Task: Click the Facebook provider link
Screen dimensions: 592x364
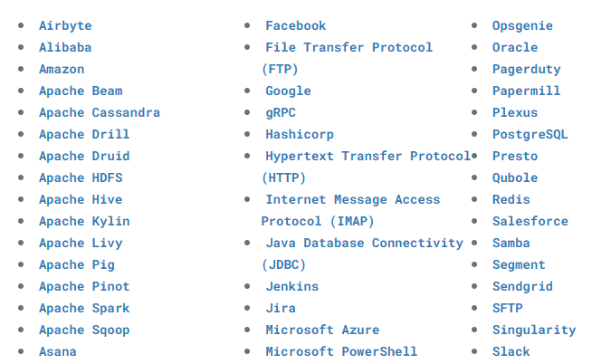Action: 296,25
